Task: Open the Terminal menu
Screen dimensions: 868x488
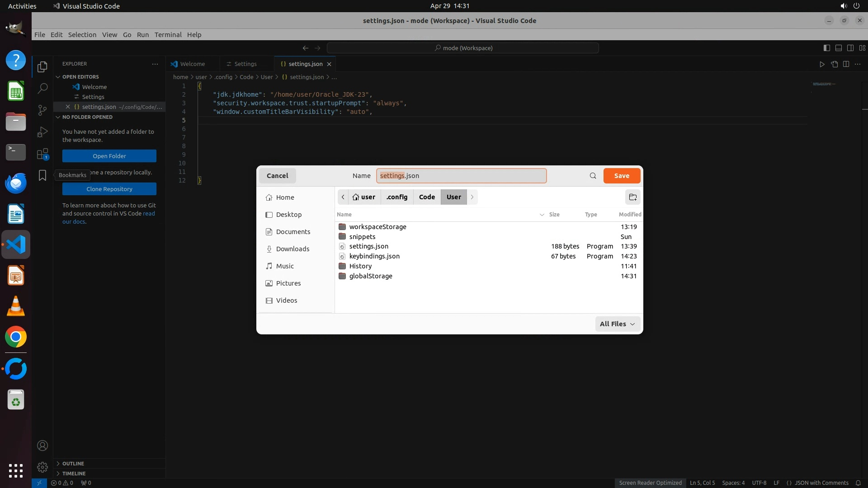Action: 168,35
